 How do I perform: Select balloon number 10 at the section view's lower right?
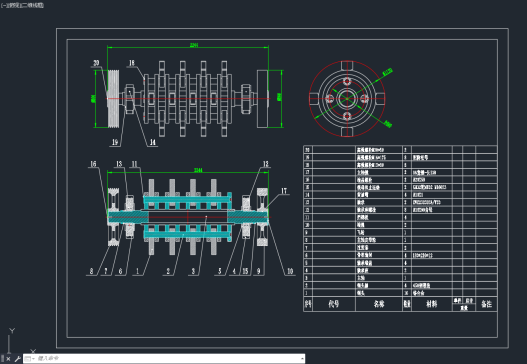(x=290, y=271)
